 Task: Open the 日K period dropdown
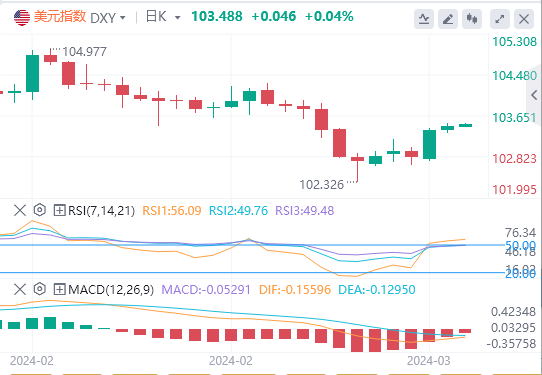[163, 17]
